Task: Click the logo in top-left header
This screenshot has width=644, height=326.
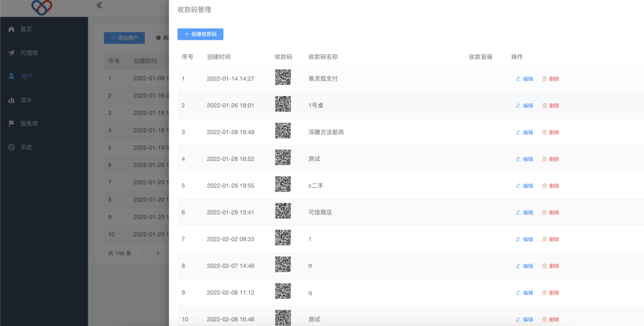Action: point(42,7)
